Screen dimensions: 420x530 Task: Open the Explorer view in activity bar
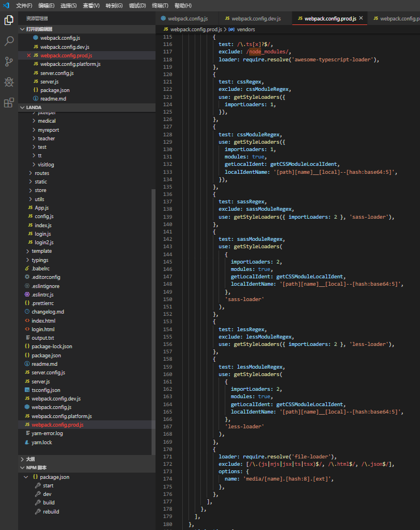tap(9, 20)
